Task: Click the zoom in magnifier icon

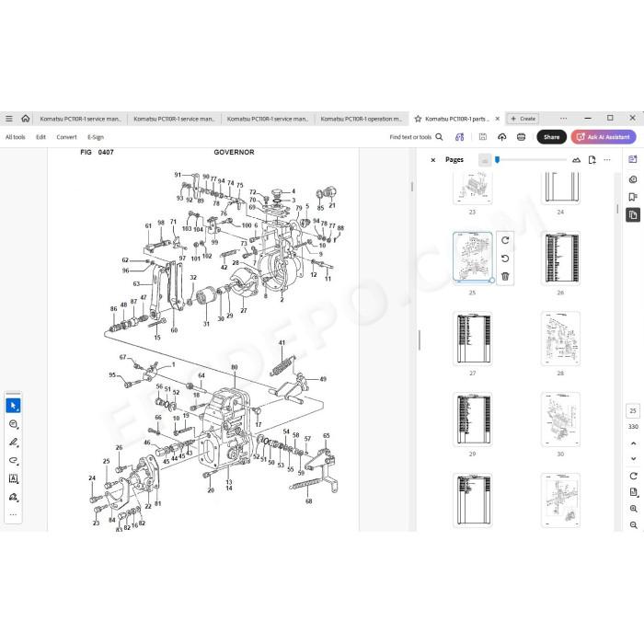Action: tap(633, 509)
